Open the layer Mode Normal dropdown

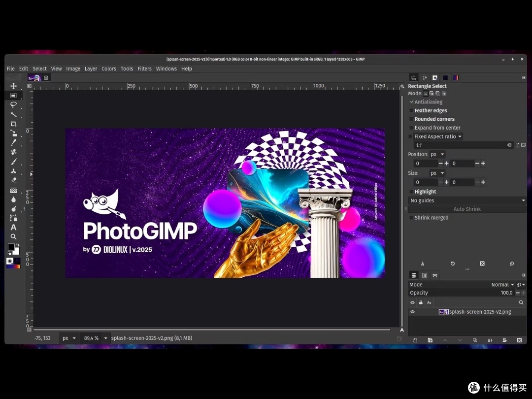pyautogui.click(x=503, y=285)
